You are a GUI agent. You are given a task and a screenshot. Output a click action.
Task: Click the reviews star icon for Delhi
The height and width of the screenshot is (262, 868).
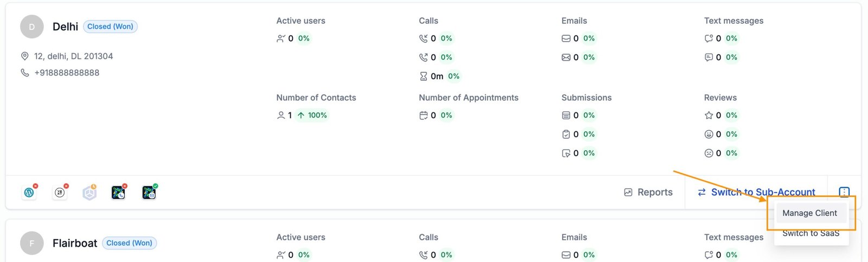pos(709,115)
